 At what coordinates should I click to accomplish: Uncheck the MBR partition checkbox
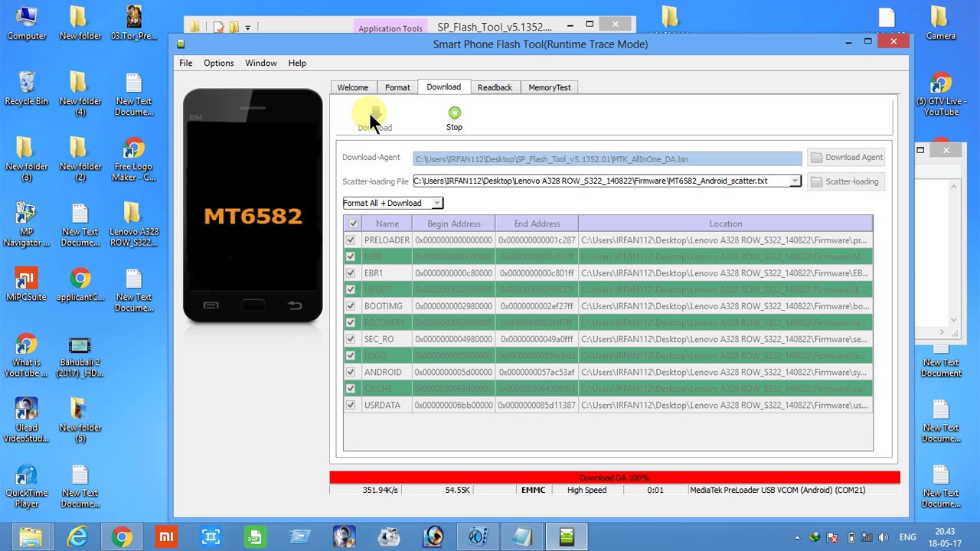pos(351,256)
